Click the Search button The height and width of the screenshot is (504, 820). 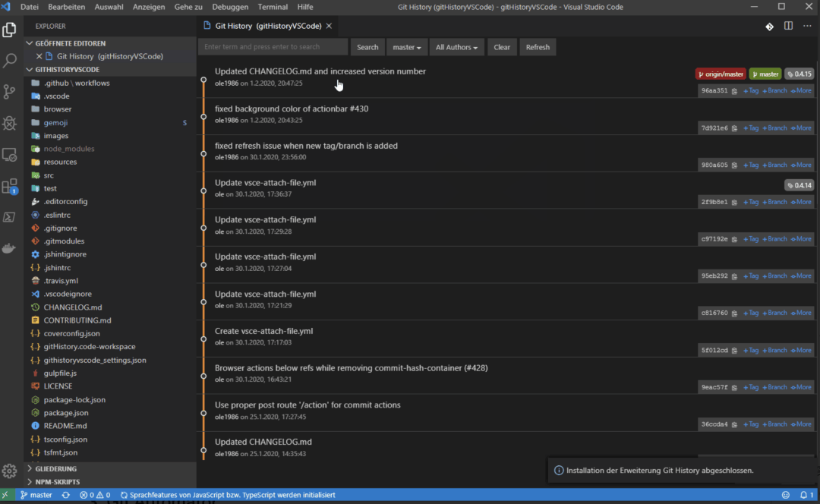(367, 47)
